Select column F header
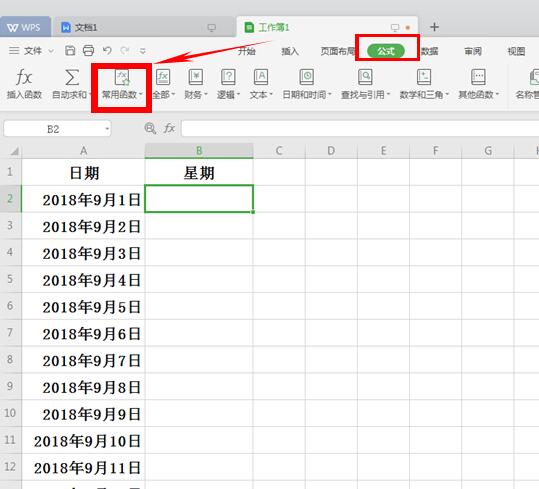The width and height of the screenshot is (539, 489). tap(436, 151)
